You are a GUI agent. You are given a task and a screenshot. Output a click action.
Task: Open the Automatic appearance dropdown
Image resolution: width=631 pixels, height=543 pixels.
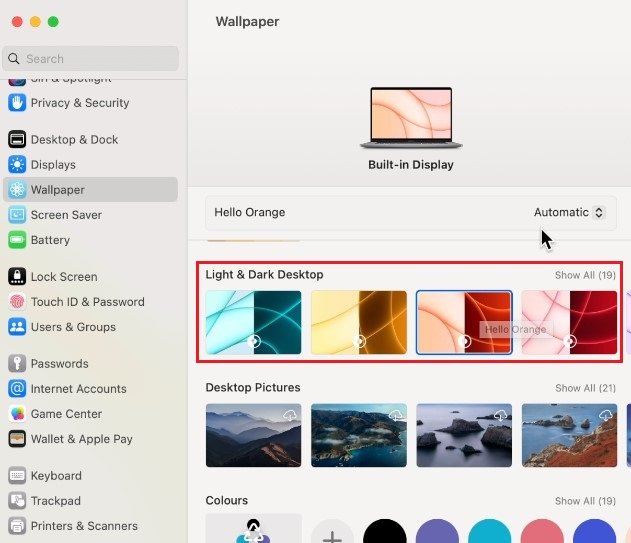point(568,212)
